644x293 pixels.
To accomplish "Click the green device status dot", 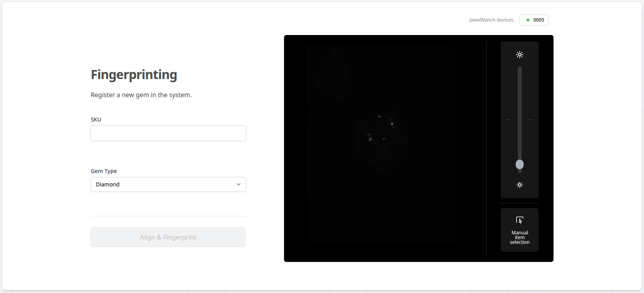I will pos(528,20).
